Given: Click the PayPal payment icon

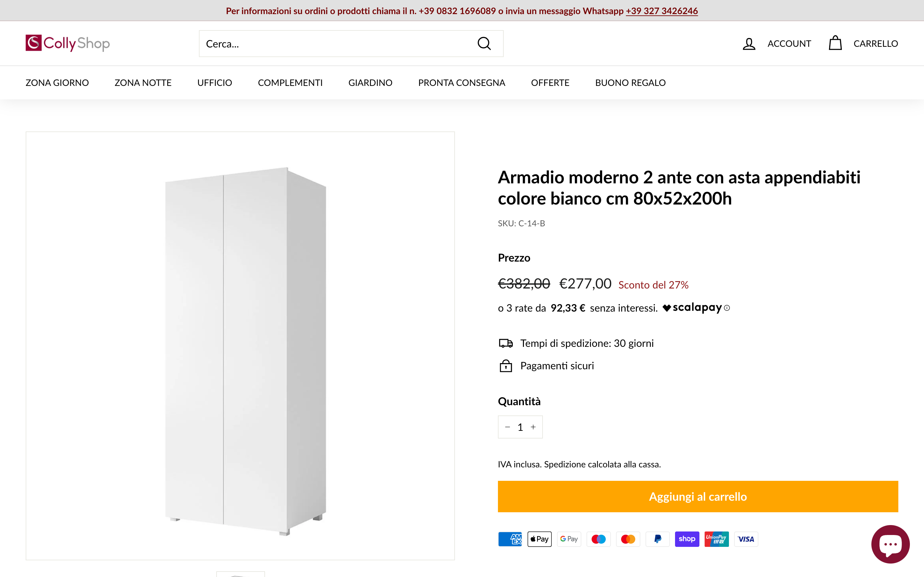Looking at the screenshot, I should point(657,539).
